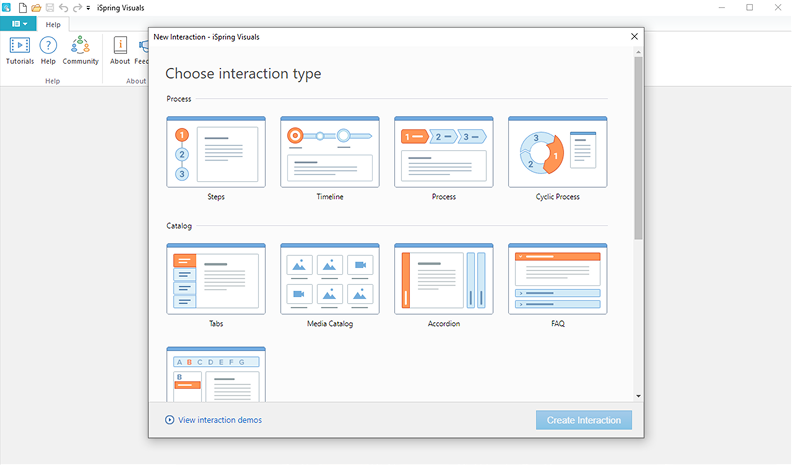Click the dialog's vertical scrollbar down arrow
This screenshot has height=465, width=792.
638,397
